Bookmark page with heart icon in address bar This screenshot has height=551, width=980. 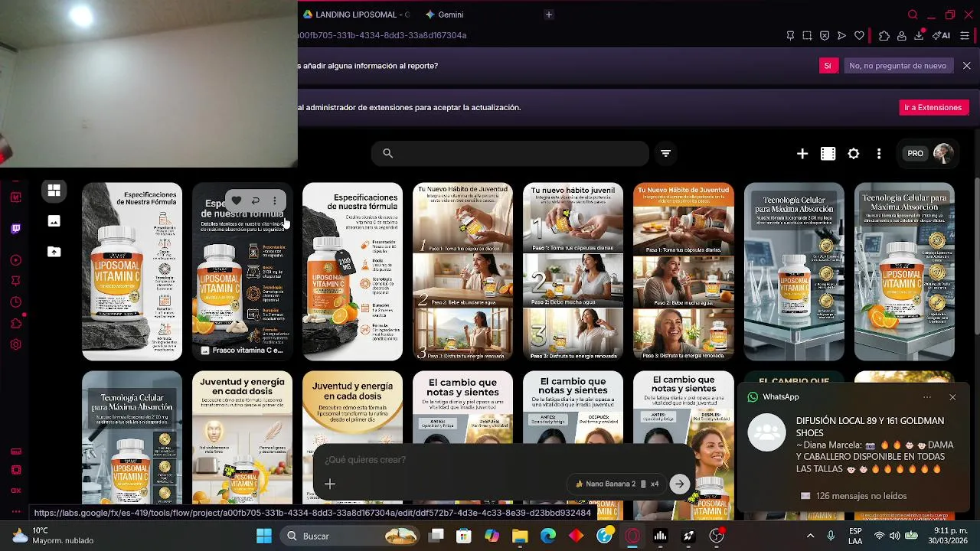859,35
